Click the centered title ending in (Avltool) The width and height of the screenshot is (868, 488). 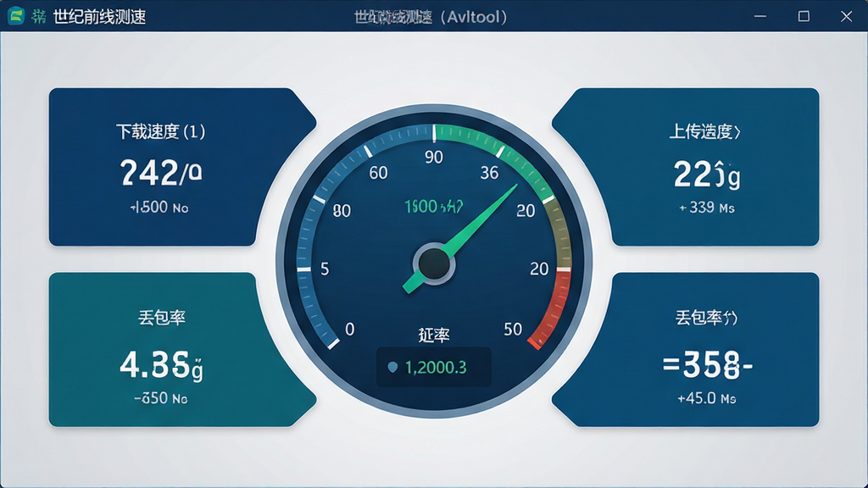pyautogui.click(x=431, y=17)
